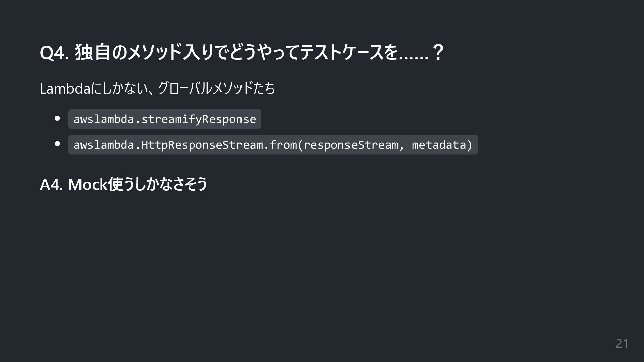Click the Q4 slide title heading
Image resolution: width=644 pixels, height=362 pixels.
(242, 52)
